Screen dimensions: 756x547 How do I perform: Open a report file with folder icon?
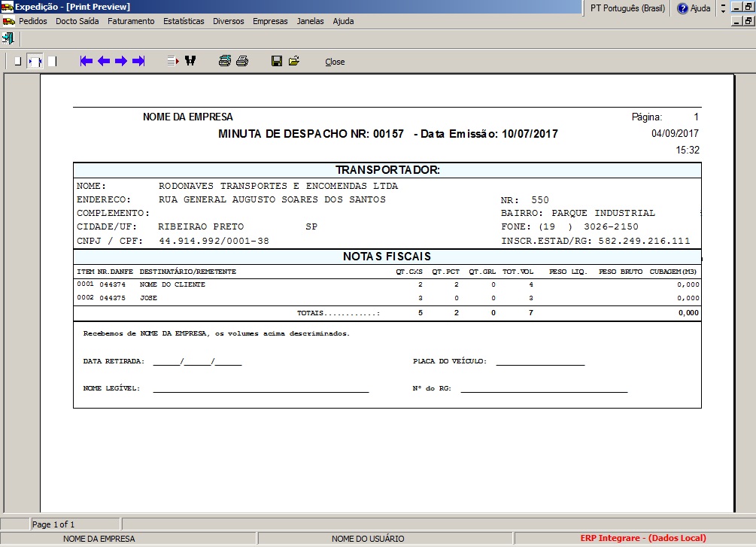click(x=293, y=61)
